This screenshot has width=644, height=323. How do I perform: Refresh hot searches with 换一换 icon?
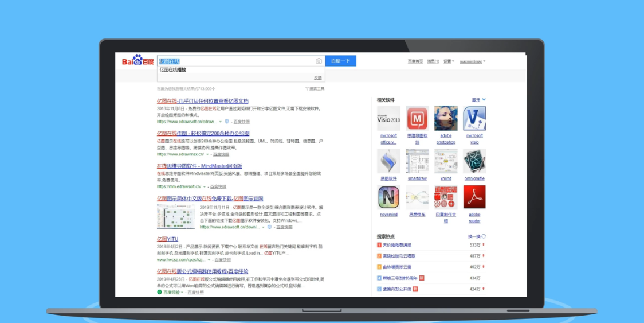tap(484, 236)
